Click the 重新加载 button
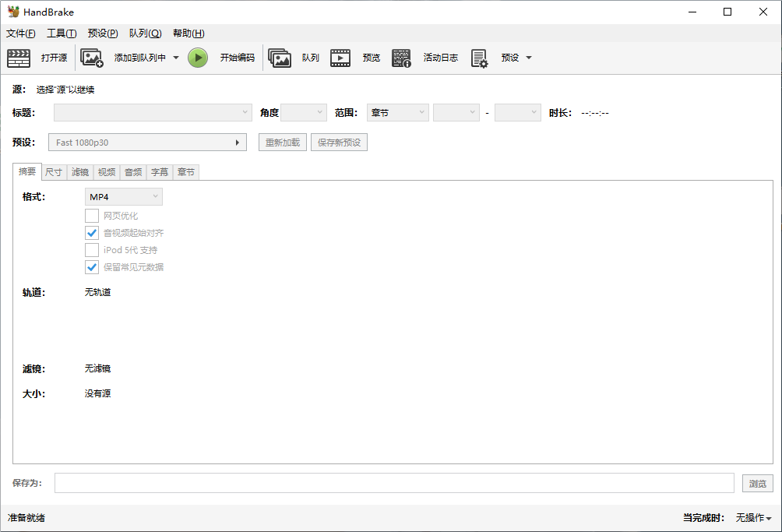 pos(283,143)
